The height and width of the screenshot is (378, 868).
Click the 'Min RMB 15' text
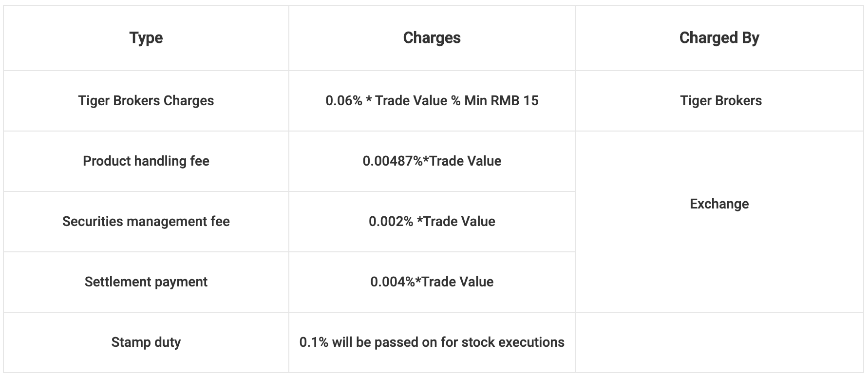[x=501, y=101]
